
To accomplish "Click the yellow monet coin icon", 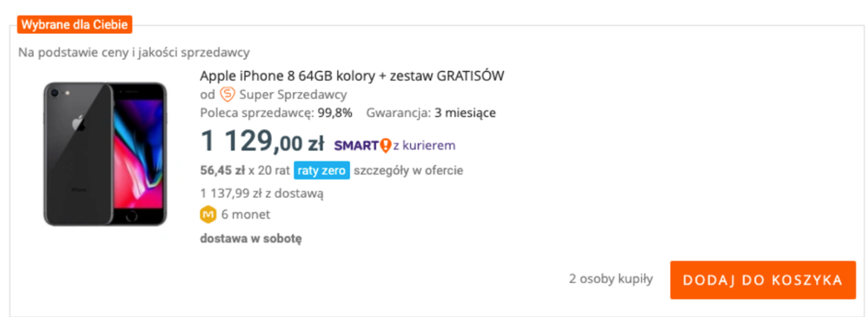I will [208, 215].
